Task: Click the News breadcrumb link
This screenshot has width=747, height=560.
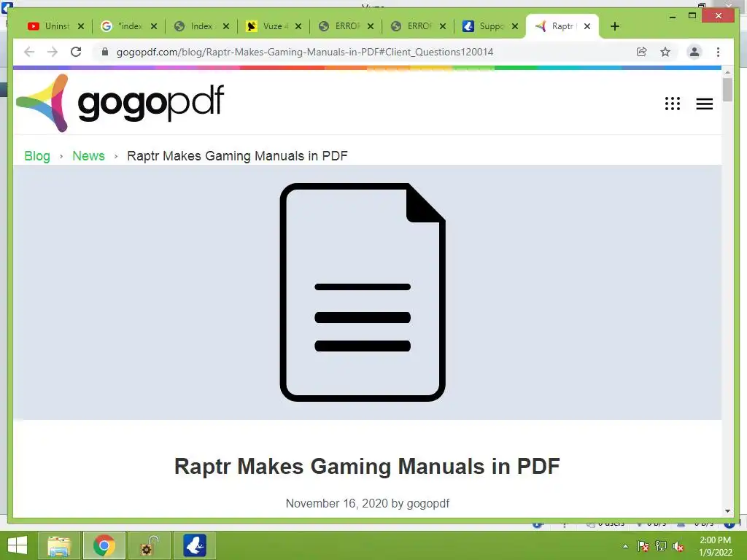Action: (x=88, y=156)
